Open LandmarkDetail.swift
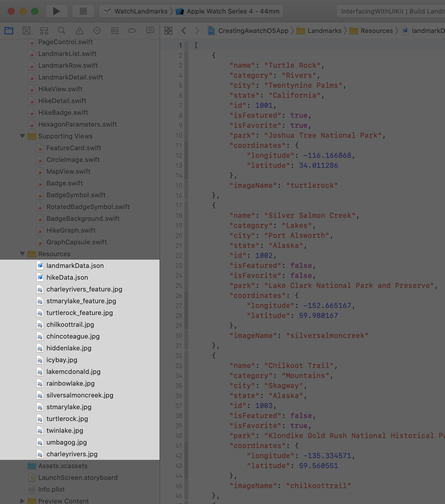The image size is (445, 504). (70, 77)
